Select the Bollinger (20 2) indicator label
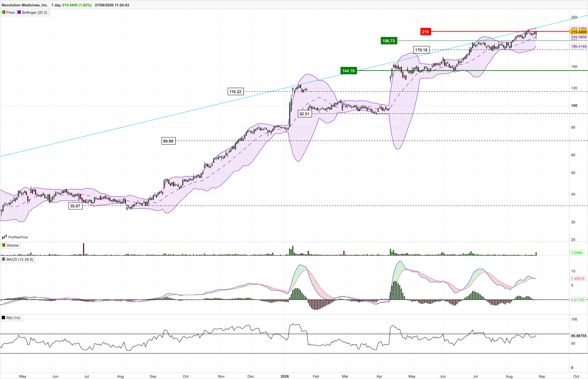 click(x=35, y=12)
